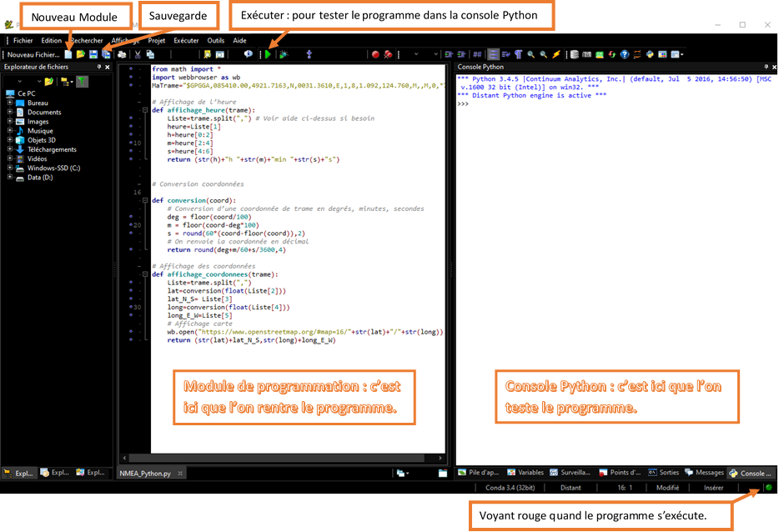Viewport: 779px width, 532px height.
Task: Expand the Bureau folder tree node
Action: coord(10,103)
